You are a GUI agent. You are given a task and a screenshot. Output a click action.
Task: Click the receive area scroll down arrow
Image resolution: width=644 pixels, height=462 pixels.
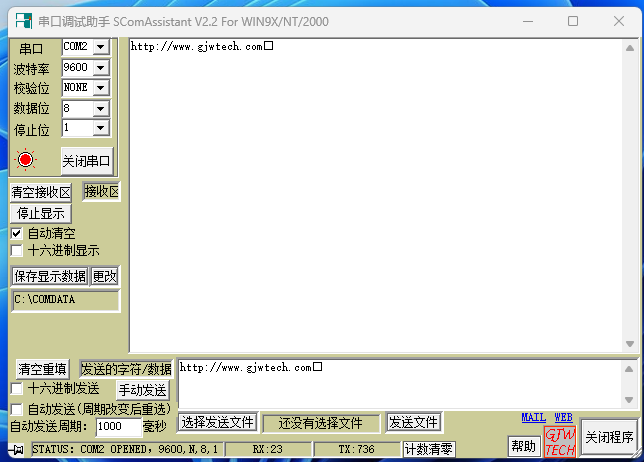pyautogui.click(x=630, y=344)
